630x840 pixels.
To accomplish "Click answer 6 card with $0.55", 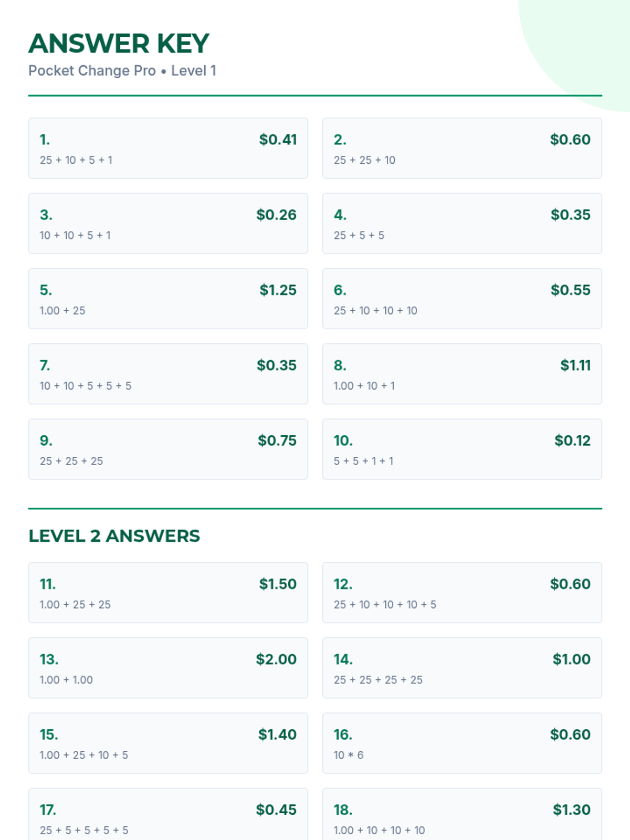I will point(462,299).
